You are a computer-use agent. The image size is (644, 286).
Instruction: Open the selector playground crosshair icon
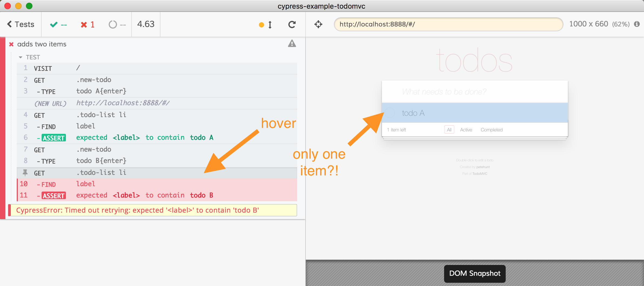(x=318, y=24)
